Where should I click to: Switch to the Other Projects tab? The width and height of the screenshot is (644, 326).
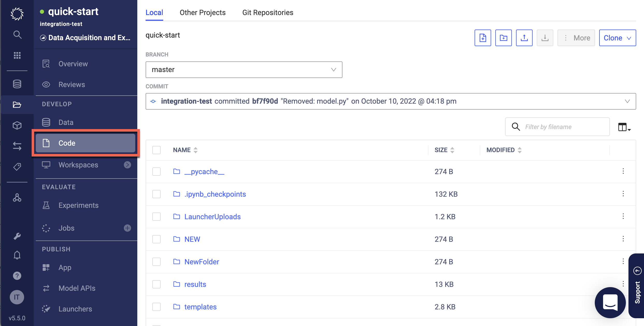click(202, 12)
